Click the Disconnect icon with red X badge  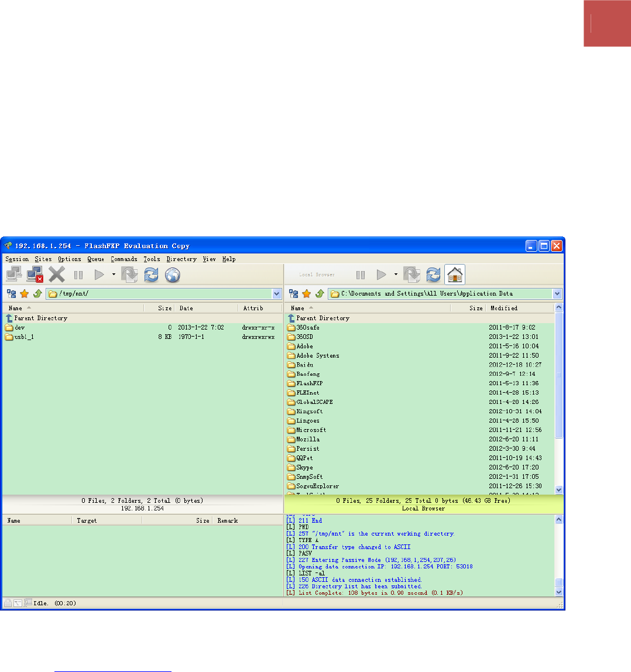(35, 275)
